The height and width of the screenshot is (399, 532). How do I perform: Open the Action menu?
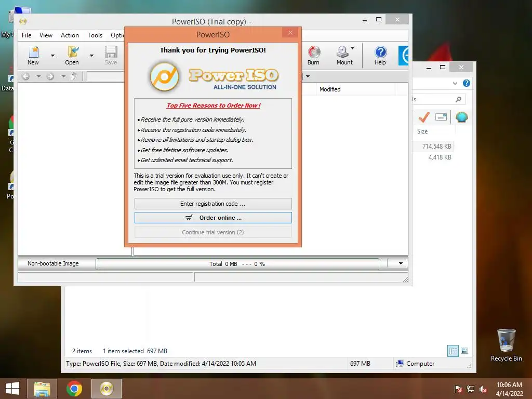pyautogui.click(x=70, y=35)
